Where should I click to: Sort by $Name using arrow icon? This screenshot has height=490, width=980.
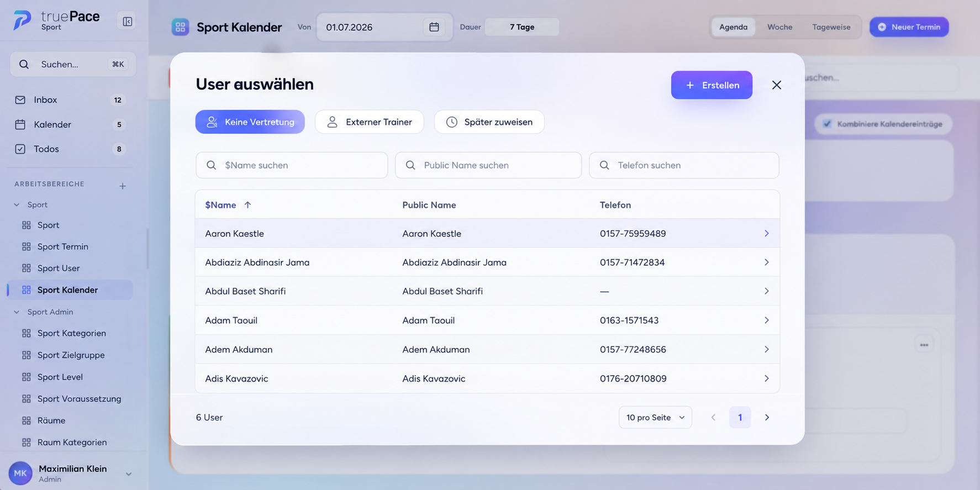(247, 205)
